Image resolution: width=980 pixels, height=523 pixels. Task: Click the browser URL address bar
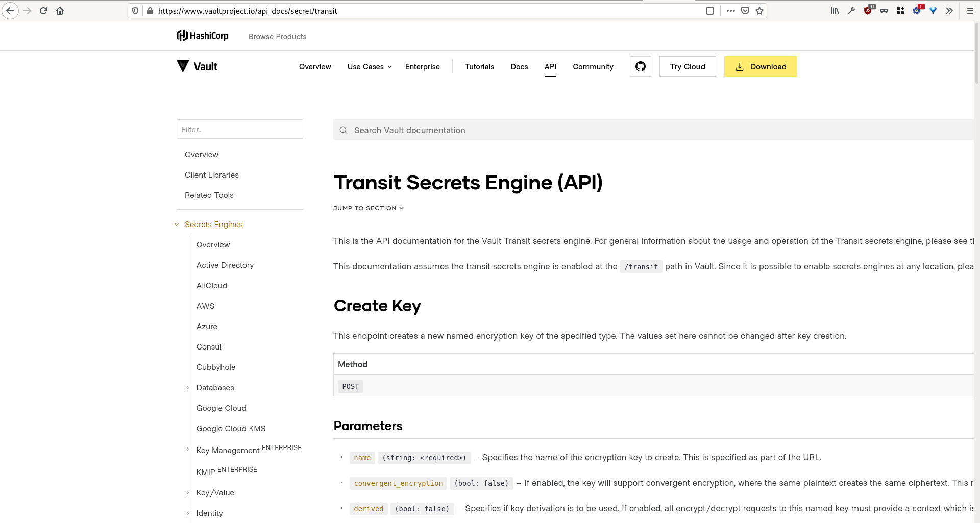click(x=429, y=11)
